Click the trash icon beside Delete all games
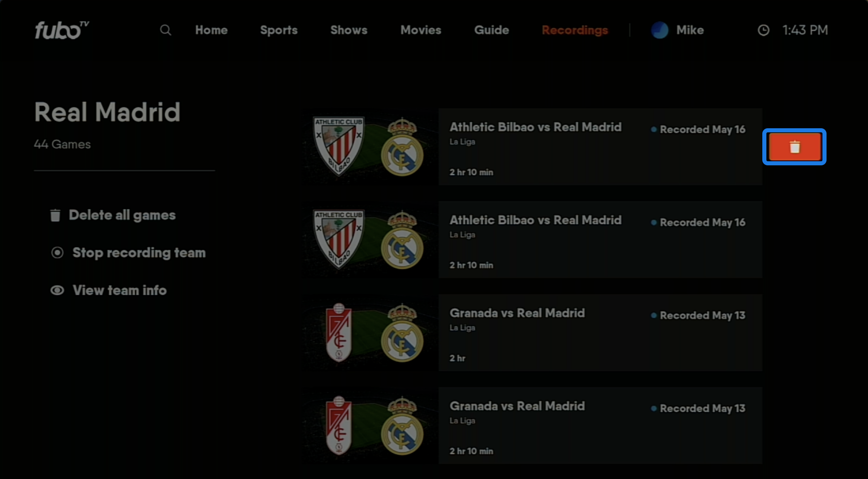The width and height of the screenshot is (868, 479). point(55,215)
